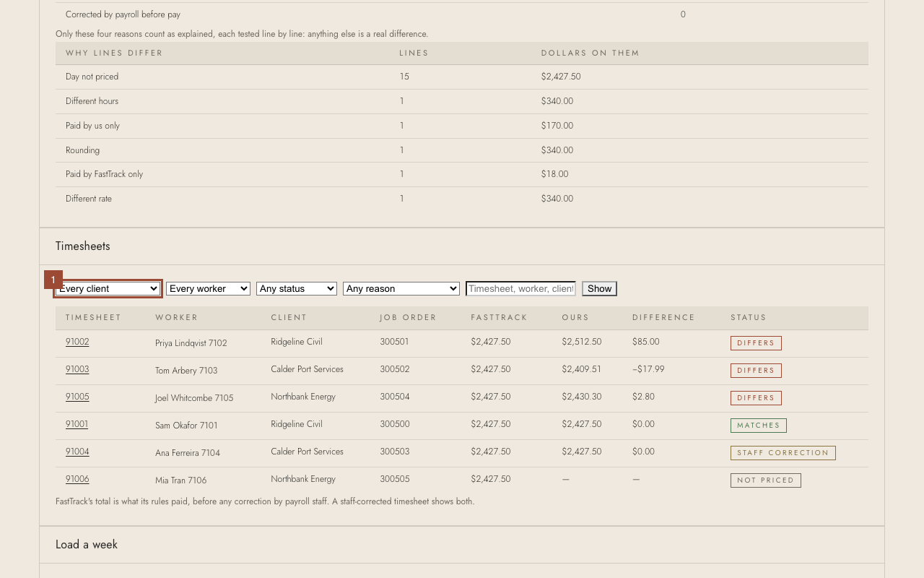Click job order 300504

tap(395, 397)
